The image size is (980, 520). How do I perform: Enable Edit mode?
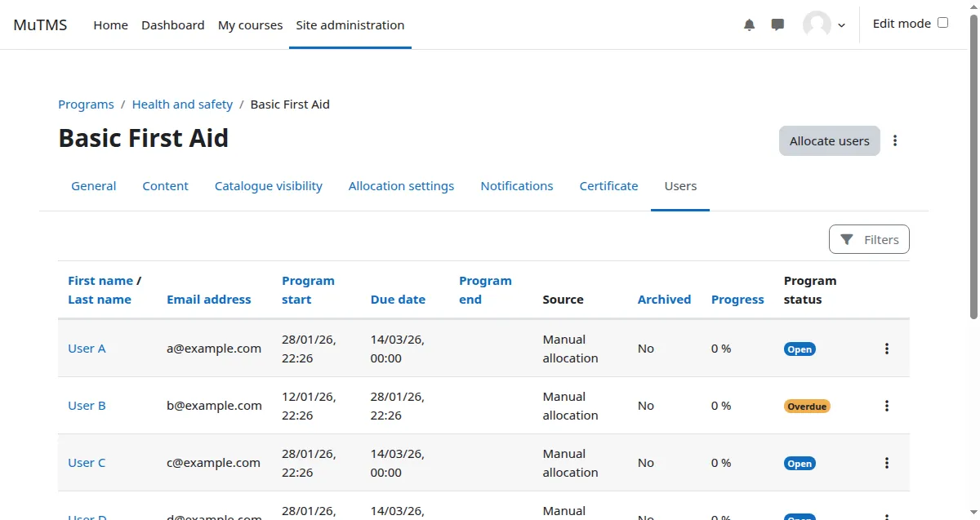[x=942, y=23]
